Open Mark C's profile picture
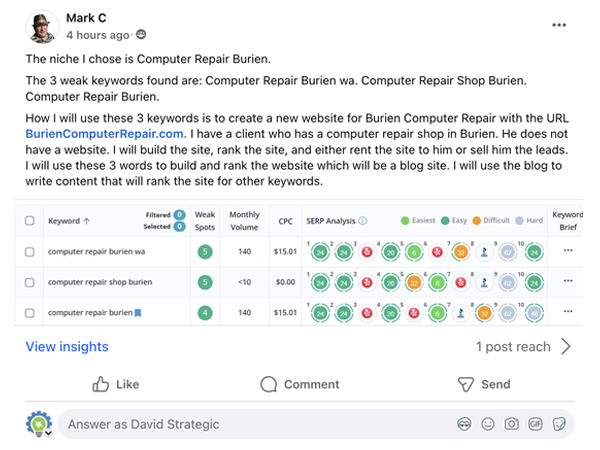 coord(42,26)
